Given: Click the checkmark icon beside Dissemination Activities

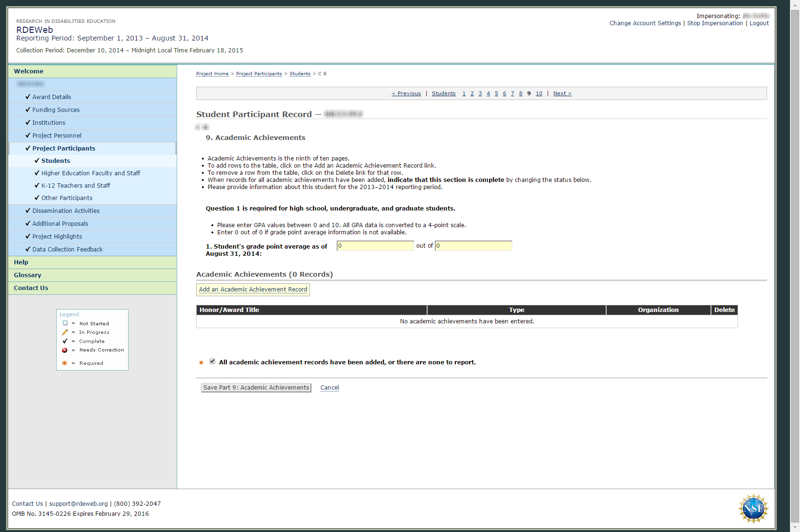Looking at the screenshot, I should coord(28,211).
